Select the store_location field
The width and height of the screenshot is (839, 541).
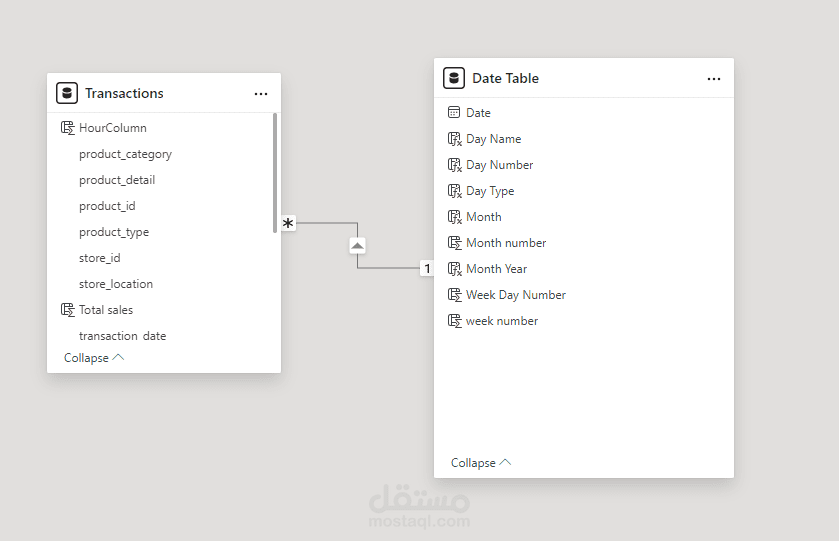pyautogui.click(x=116, y=284)
